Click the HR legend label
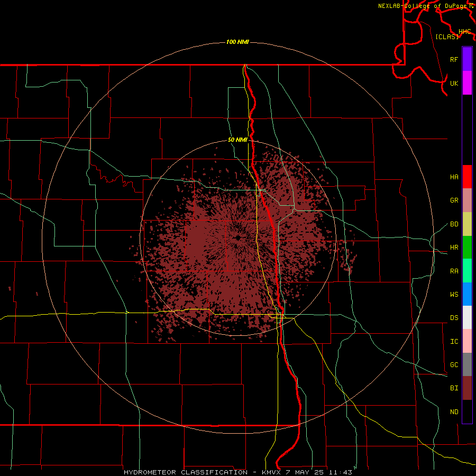Viewport: 476px width, 476px height. click(454, 248)
